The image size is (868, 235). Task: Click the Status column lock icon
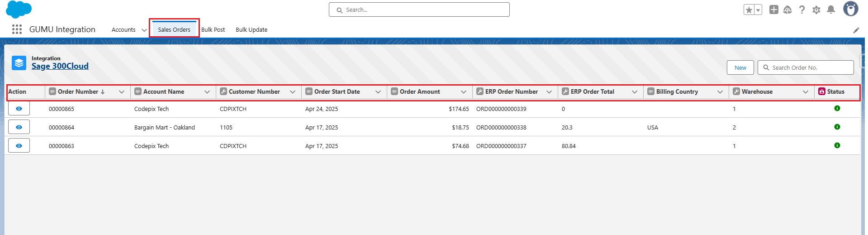coord(822,91)
